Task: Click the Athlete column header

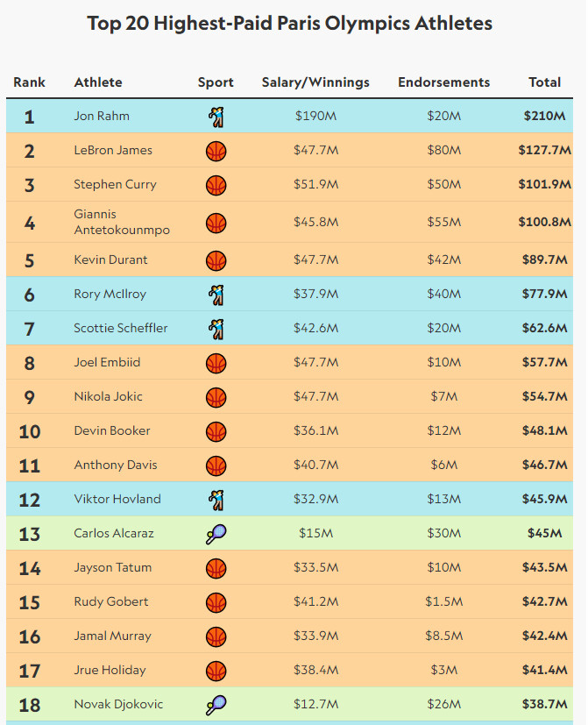Action: pyautogui.click(x=98, y=82)
